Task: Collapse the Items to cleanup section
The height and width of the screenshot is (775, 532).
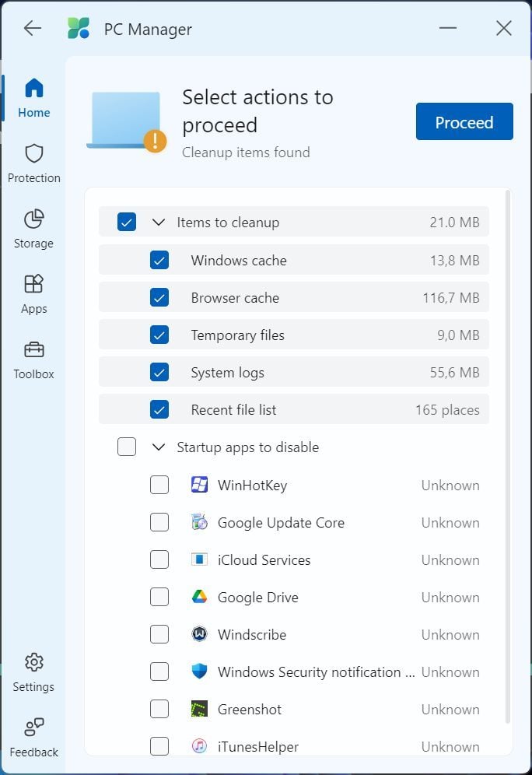Action: click(158, 223)
